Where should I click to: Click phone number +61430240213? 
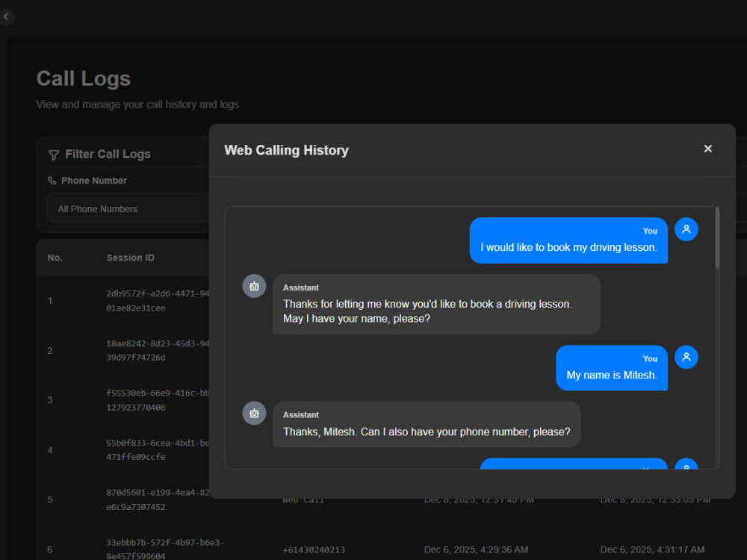click(x=314, y=550)
